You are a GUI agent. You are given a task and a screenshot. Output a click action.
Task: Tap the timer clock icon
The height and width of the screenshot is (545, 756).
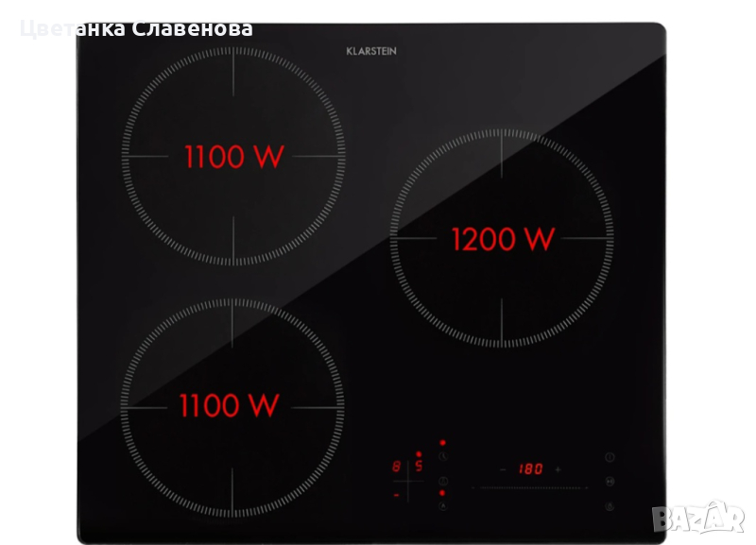click(442, 457)
